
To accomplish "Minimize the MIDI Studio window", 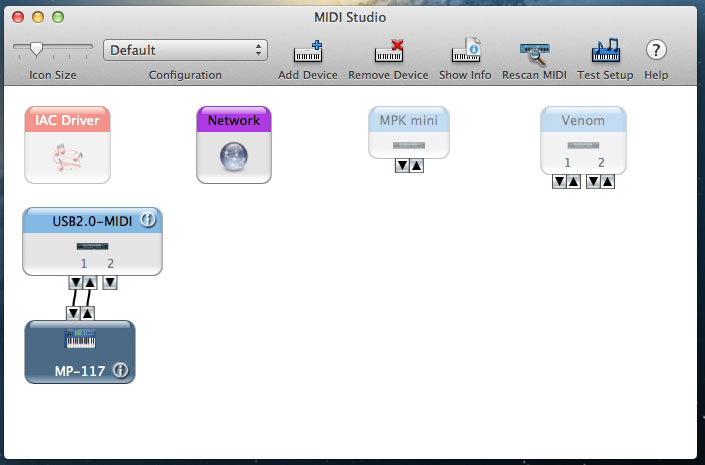I will pyautogui.click(x=38, y=17).
